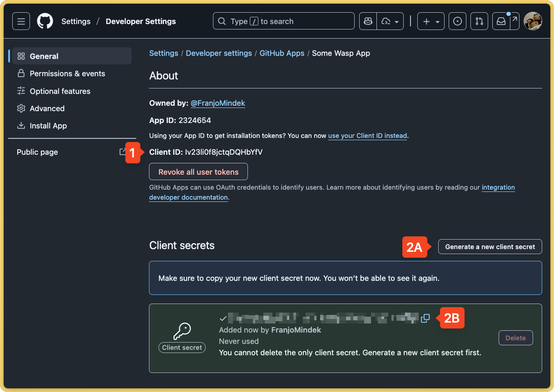Open your notifications inbox

[x=500, y=21]
